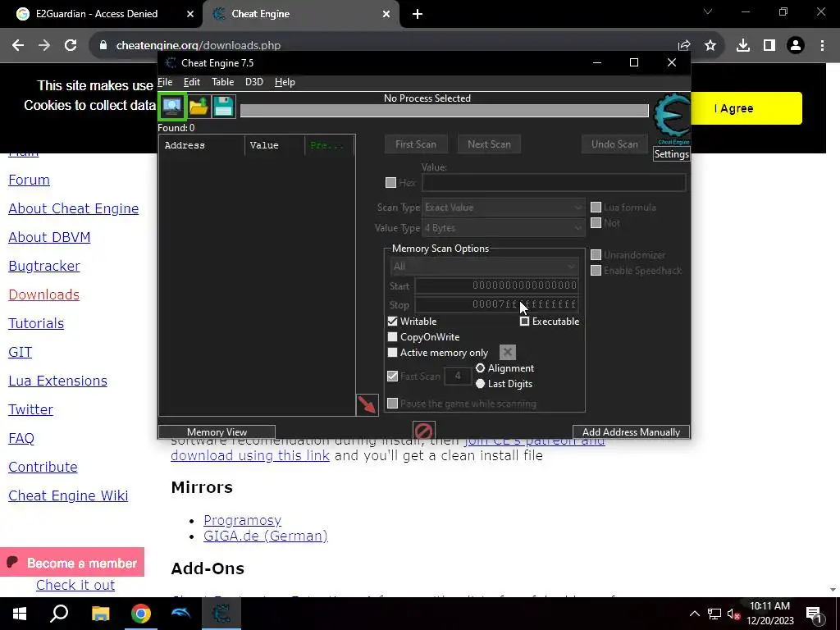
Task: Click the Undo Scan button
Action: pyautogui.click(x=614, y=144)
